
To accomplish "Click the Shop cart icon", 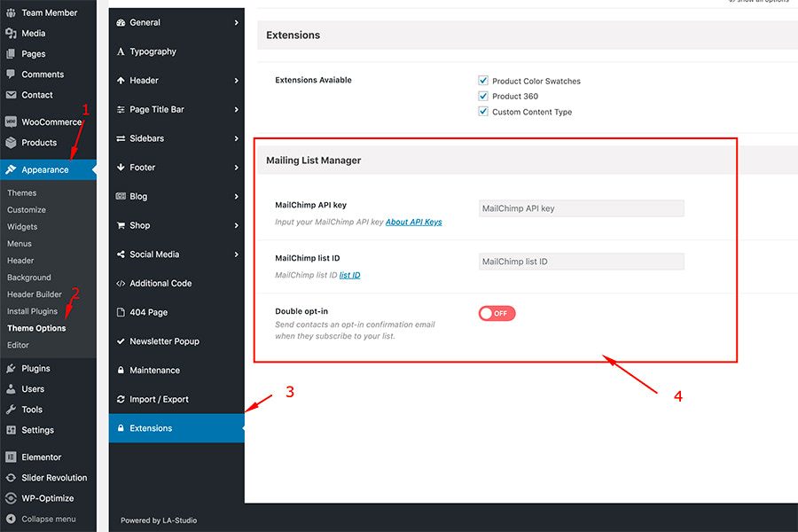I will tap(121, 225).
